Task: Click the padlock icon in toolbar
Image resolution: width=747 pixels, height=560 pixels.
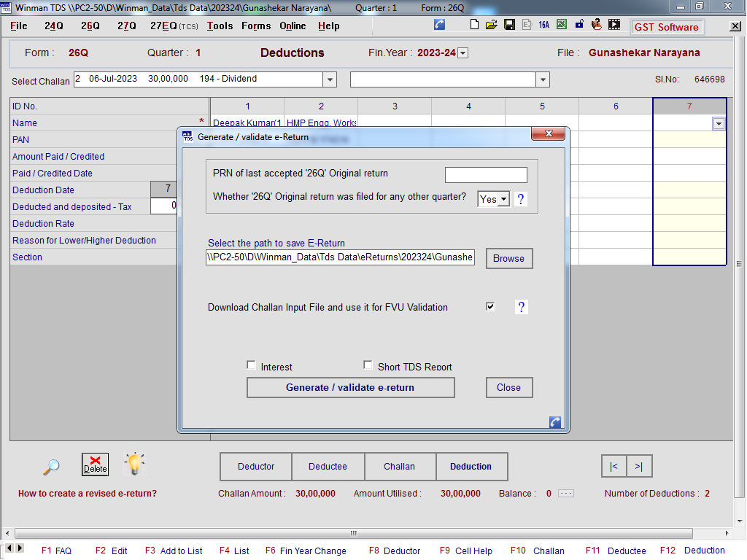Action: click(x=579, y=25)
